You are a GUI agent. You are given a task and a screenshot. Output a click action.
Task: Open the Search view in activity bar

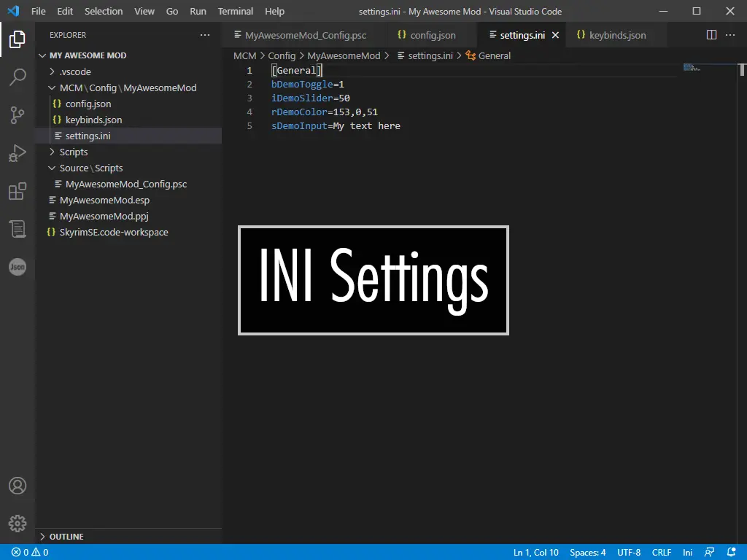[18, 77]
